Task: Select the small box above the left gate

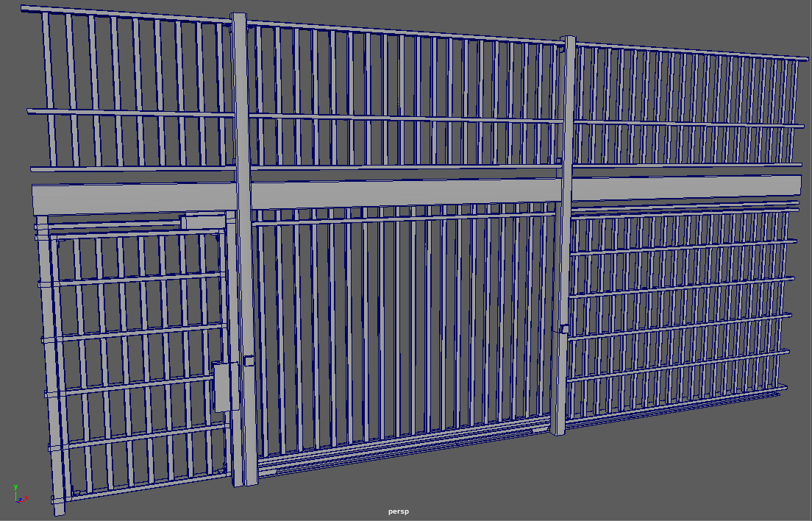Action: point(203,221)
